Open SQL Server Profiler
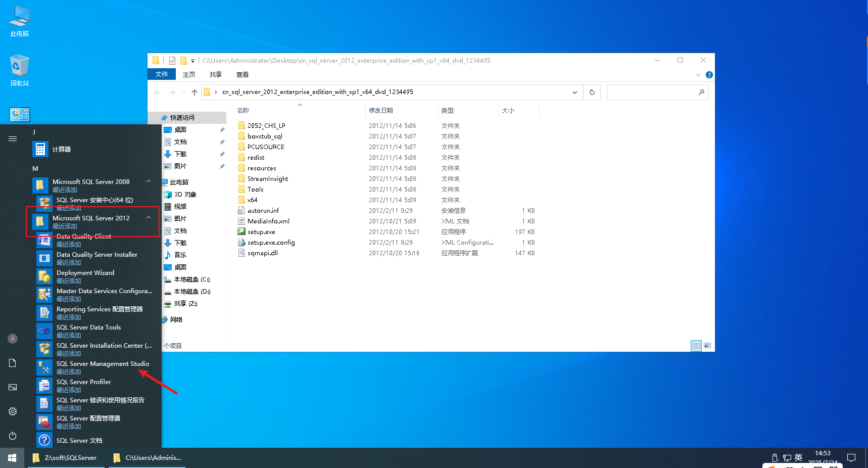Viewport: 868px width, 468px height. pos(93,386)
